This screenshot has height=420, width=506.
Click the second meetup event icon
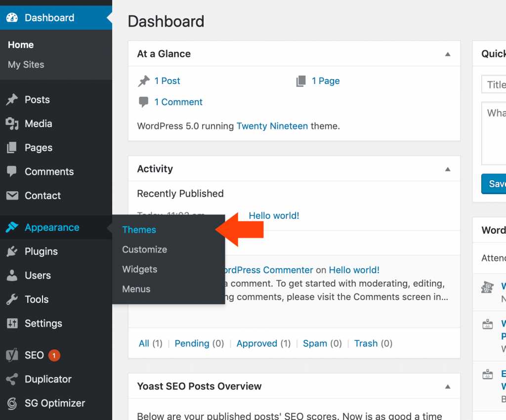[487, 324]
